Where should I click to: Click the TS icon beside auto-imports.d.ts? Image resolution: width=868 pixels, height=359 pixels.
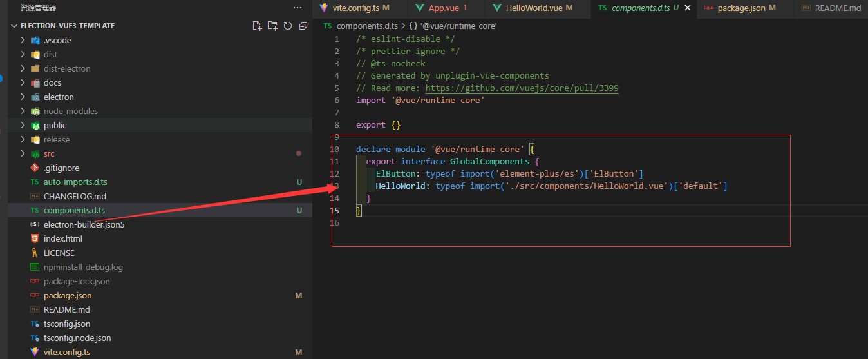click(35, 182)
